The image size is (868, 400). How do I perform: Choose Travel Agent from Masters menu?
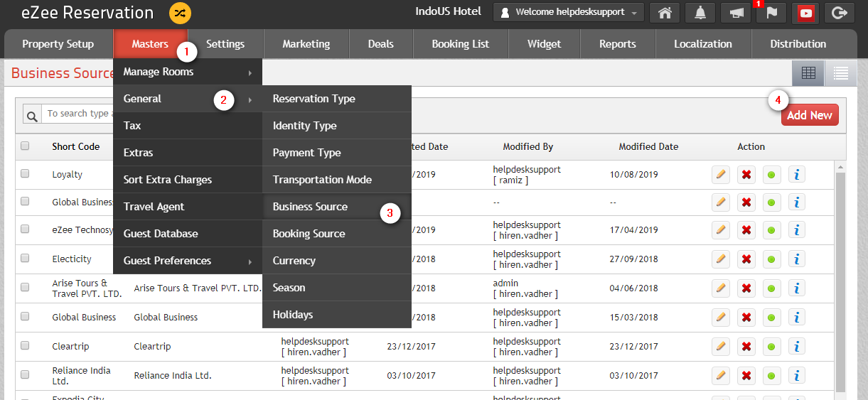click(x=188, y=207)
